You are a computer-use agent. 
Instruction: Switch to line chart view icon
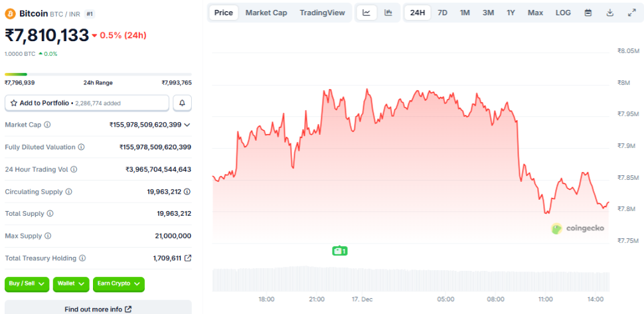click(366, 13)
